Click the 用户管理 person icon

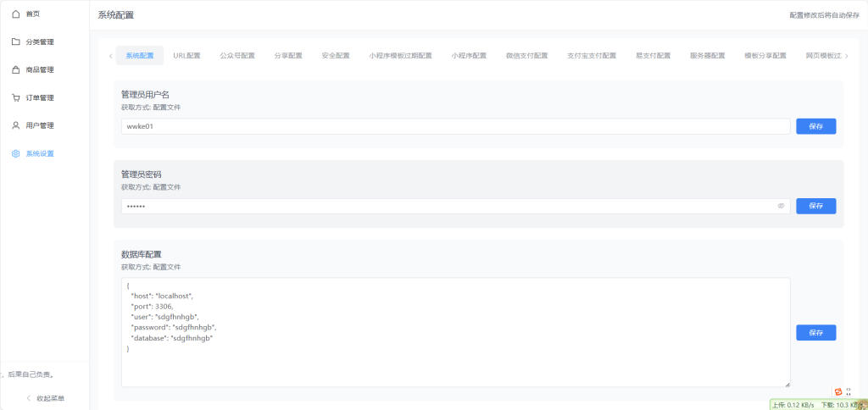coord(15,125)
